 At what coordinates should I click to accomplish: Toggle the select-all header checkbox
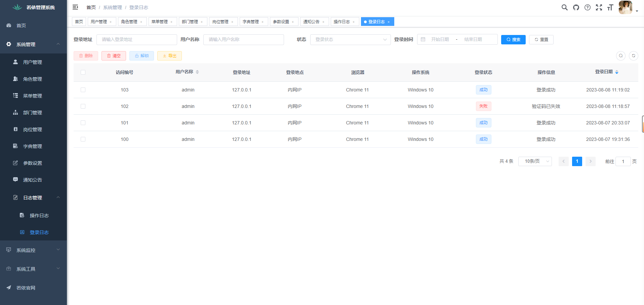coord(83,72)
